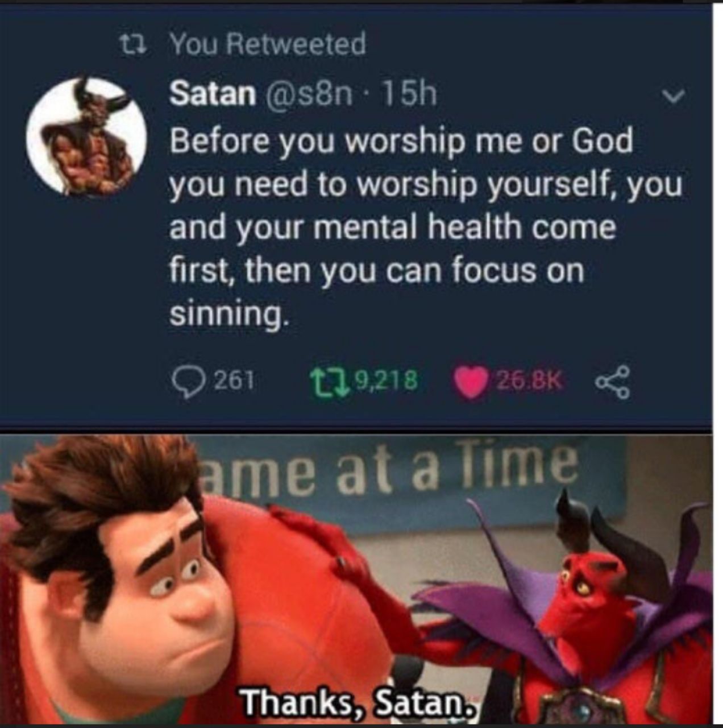Expand the tweet options chevron
Screen dimensions: 723x728
pyautogui.click(x=674, y=97)
